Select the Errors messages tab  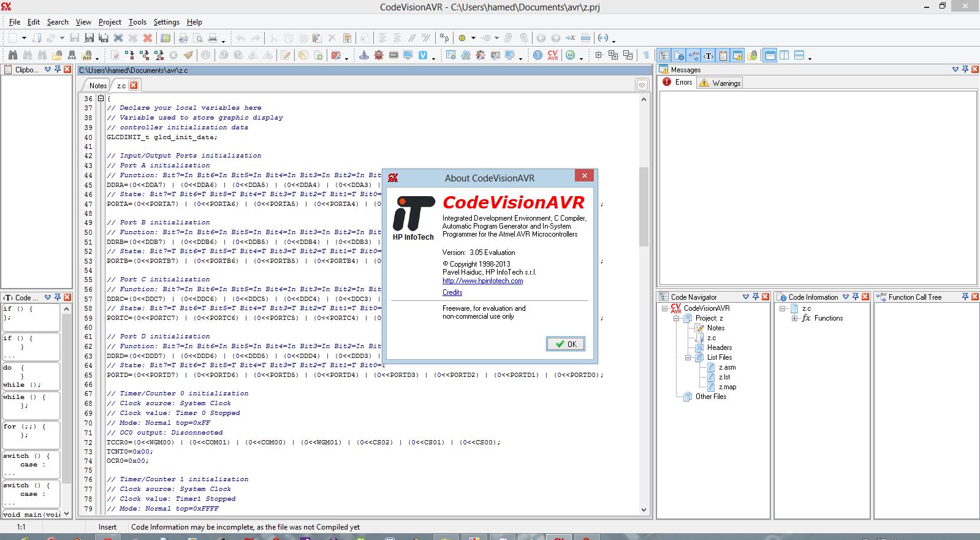677,82
